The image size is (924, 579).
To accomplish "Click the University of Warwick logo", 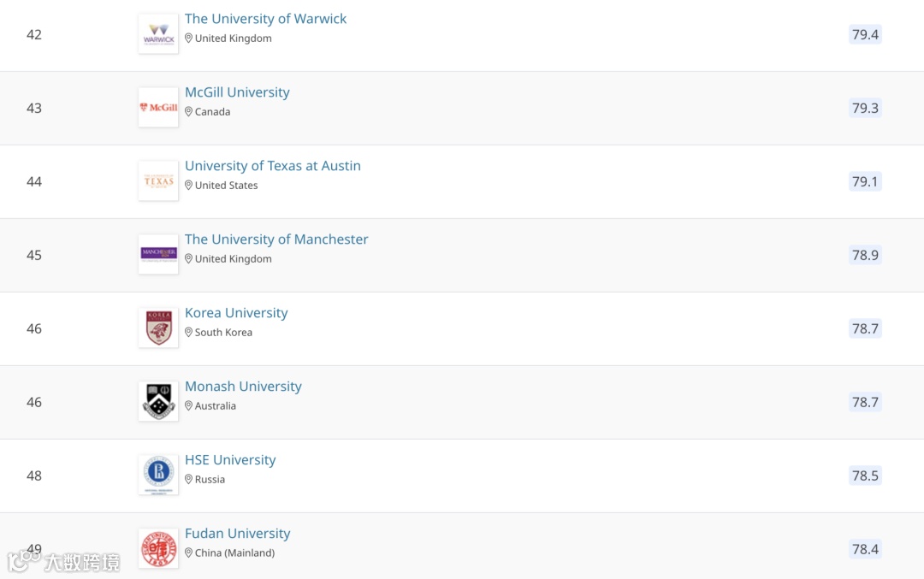I will 158,34.
